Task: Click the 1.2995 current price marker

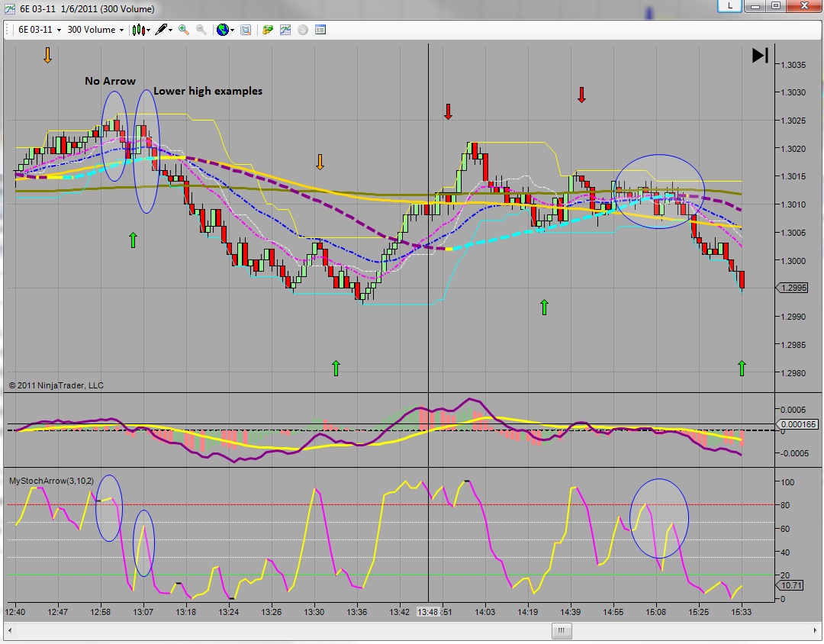Action: 792,288
